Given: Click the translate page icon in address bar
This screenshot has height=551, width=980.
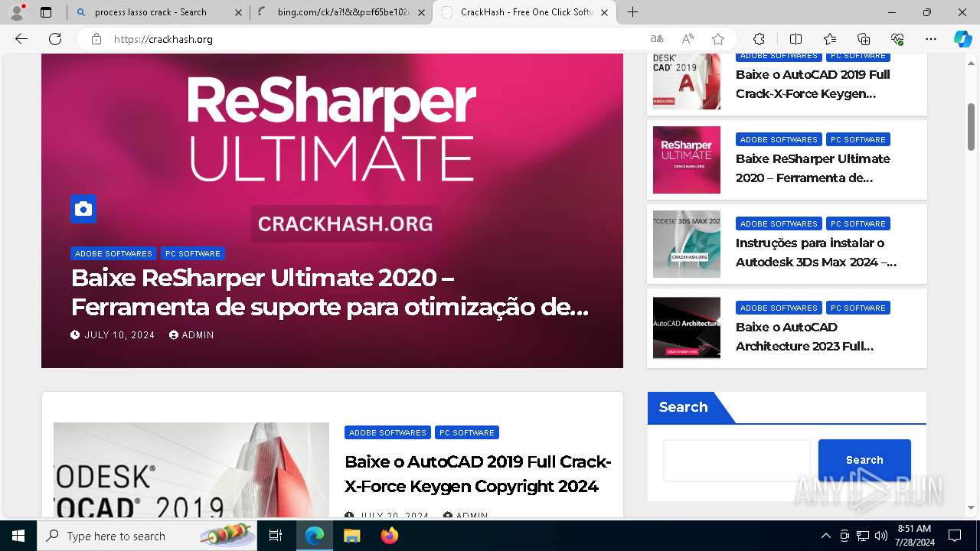Looking at the screenshot, I should click(657, 39).
